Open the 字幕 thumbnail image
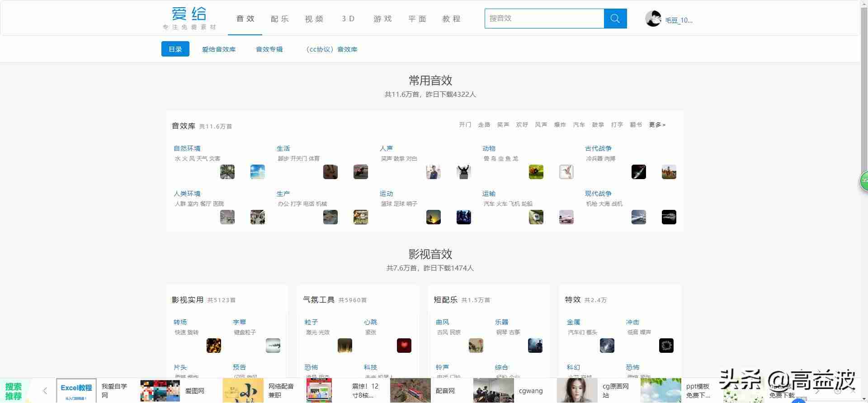This screenshot has width=868, height=403. (273, 346)
